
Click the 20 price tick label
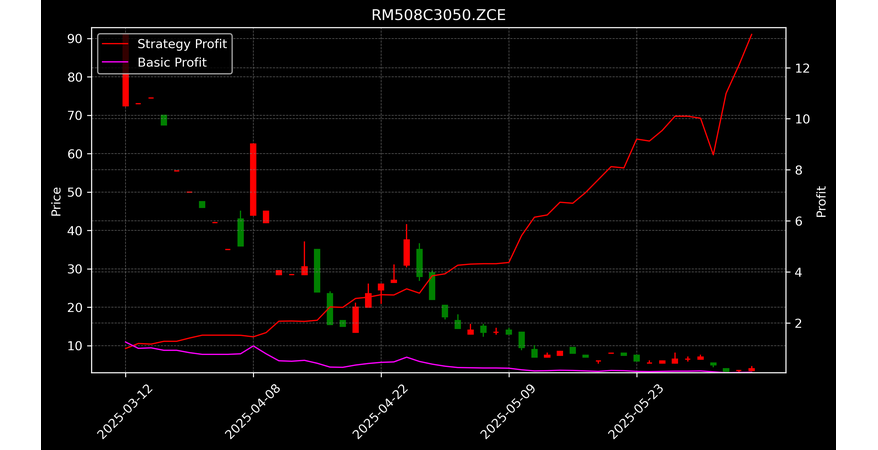pyautogui.click(x=76, y=308)
